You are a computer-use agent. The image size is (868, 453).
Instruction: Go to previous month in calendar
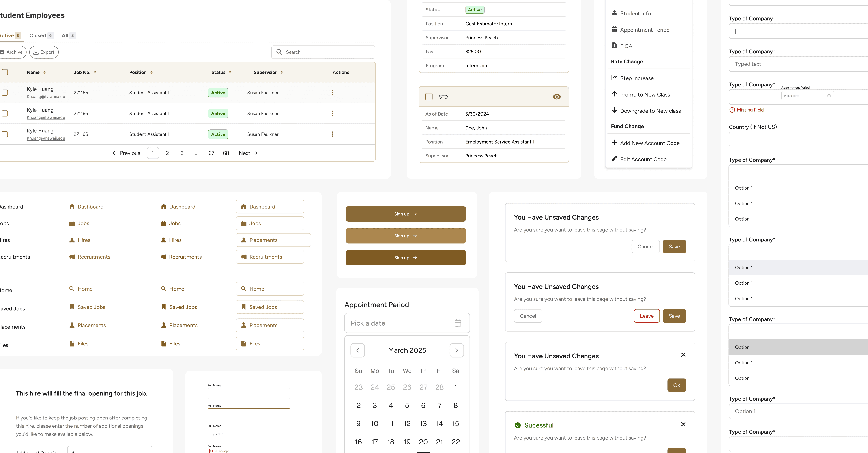coord(357,350)
